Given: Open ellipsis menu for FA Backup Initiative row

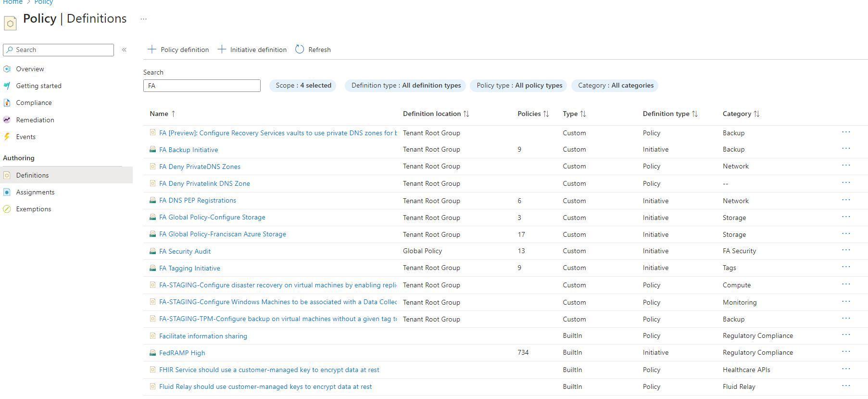Looking at the screenshot, I should [846, 149].
